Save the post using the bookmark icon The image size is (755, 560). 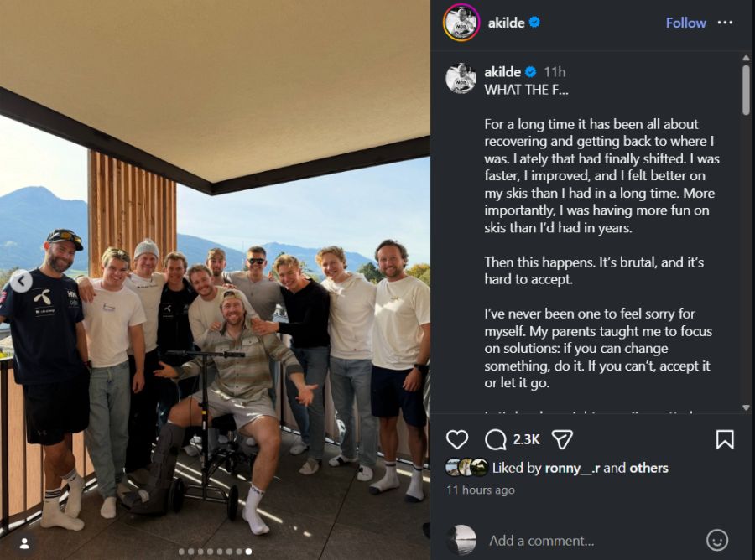click(x=725, y=439)
